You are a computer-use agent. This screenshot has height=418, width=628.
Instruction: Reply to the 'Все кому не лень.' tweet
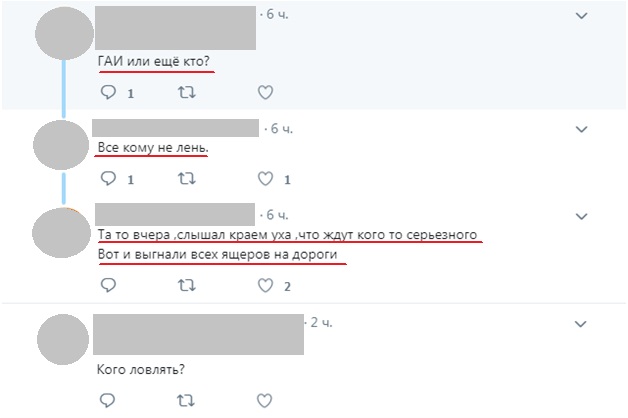click(x=108, y=179)
